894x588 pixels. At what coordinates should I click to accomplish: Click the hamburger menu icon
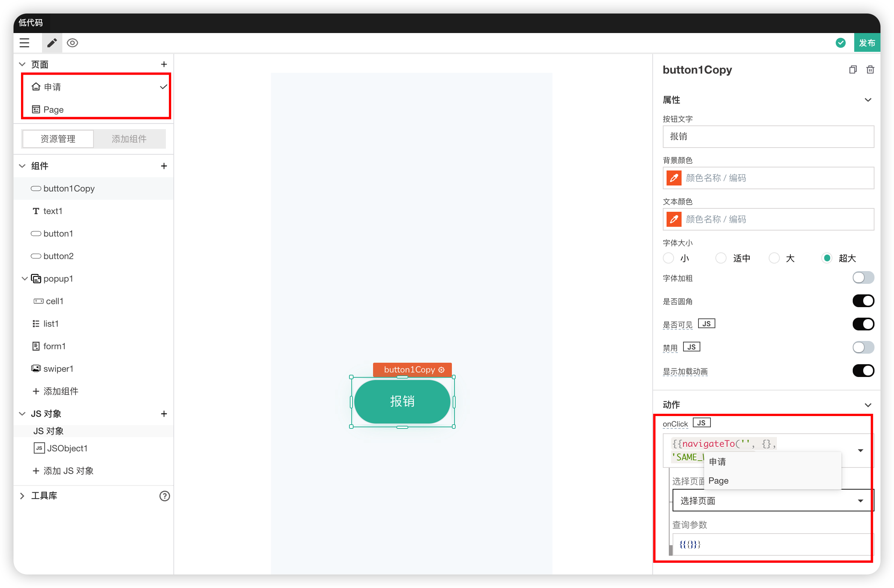click(24, 43)
